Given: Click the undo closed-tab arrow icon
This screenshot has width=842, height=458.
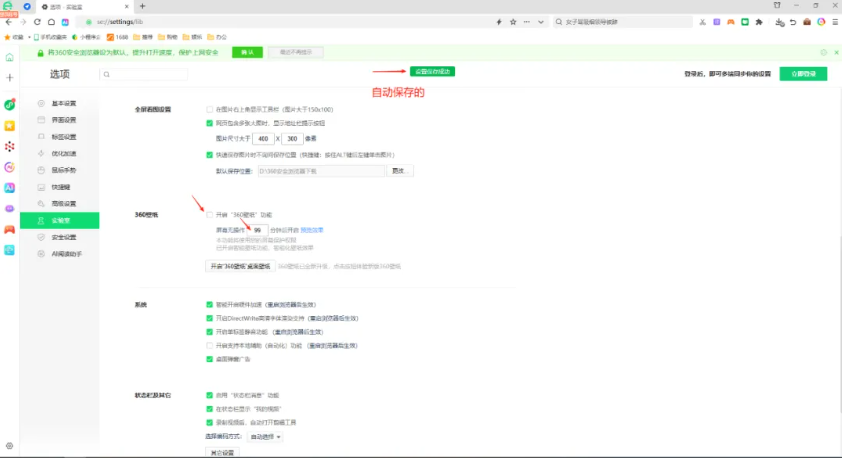Looking at the screenshot, I should [x=793, y=22].
